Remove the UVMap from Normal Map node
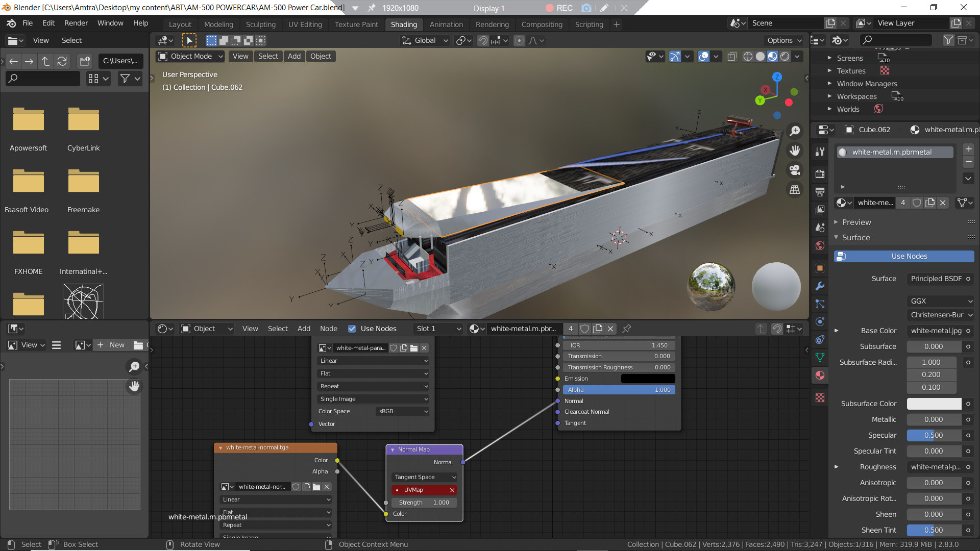This screenshot has width=980, height=551. tap(452, 490)
